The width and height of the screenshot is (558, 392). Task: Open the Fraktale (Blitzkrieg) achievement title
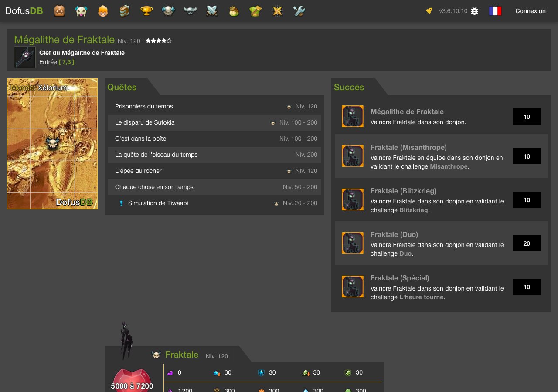coord(403,191)
